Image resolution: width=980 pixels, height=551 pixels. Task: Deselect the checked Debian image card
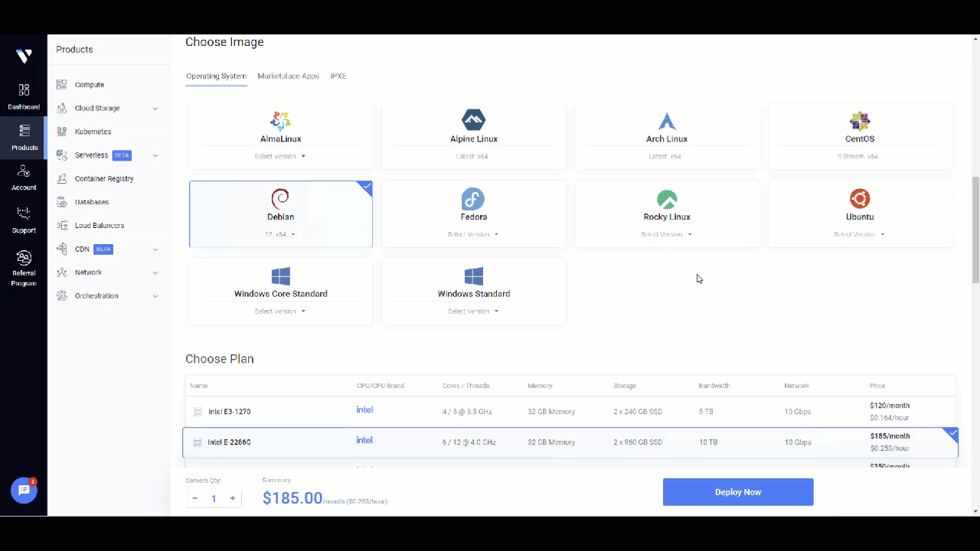281,214
